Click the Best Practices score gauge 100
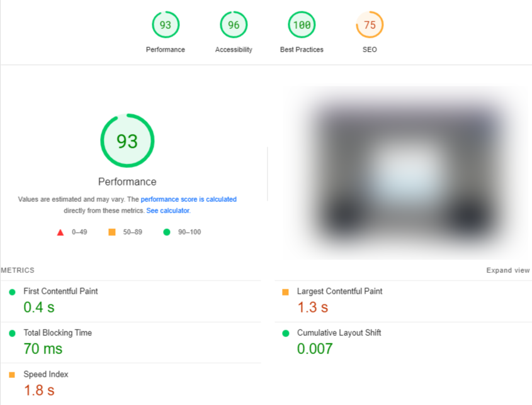 [302, 25]
